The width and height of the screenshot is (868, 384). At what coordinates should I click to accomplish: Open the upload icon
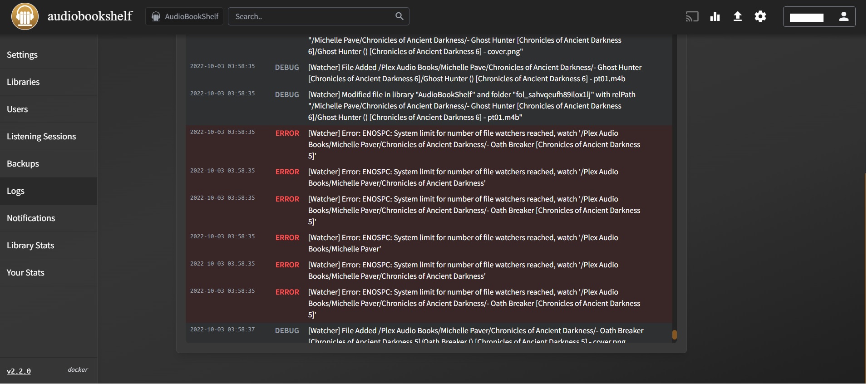click(x=738, y=17)
